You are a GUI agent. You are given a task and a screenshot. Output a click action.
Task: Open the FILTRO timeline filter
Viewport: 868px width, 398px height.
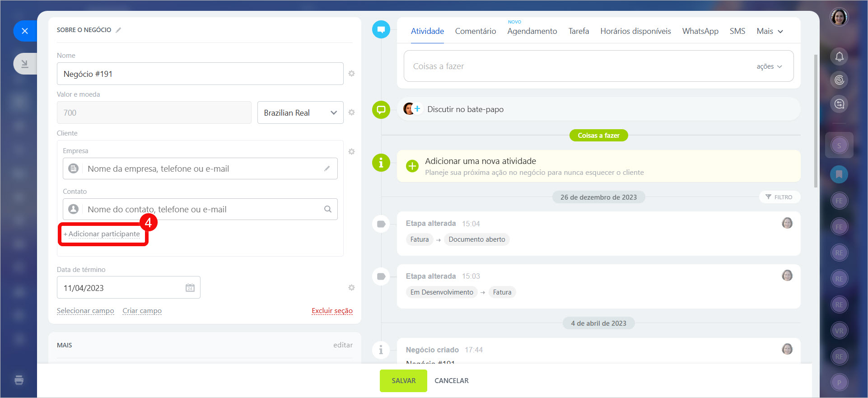click(779, 197)
